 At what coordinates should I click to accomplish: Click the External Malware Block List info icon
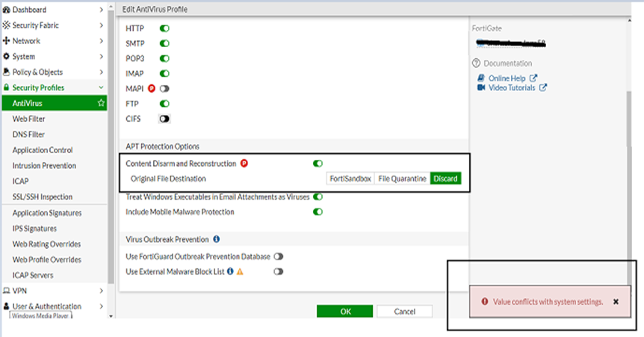coord(230,272)
